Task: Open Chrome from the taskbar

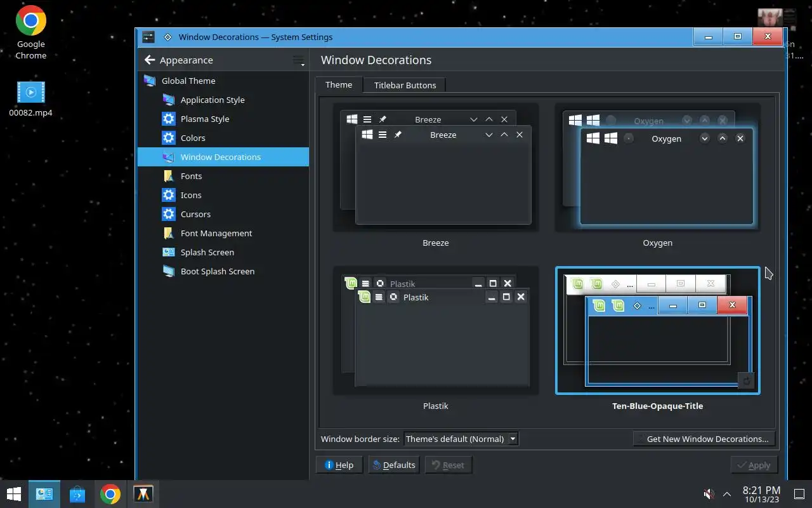Action: click(110, 494)
